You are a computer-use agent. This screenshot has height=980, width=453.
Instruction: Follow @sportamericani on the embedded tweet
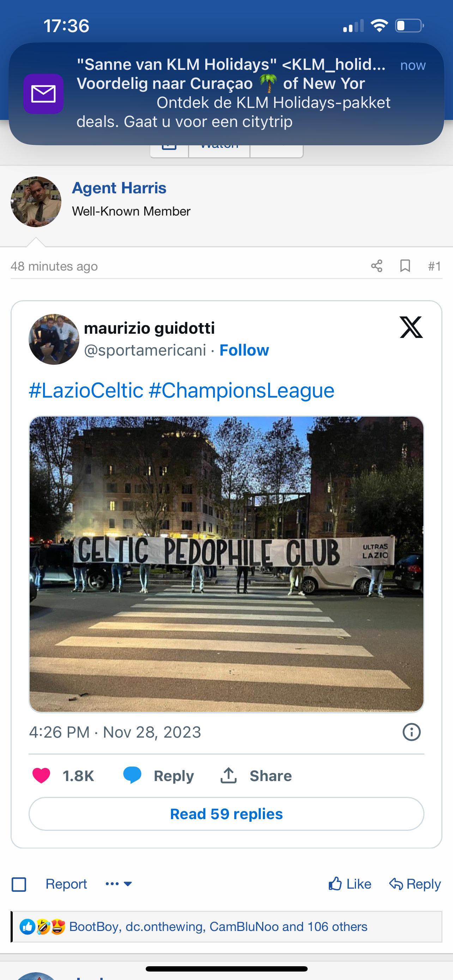(244, 350)
